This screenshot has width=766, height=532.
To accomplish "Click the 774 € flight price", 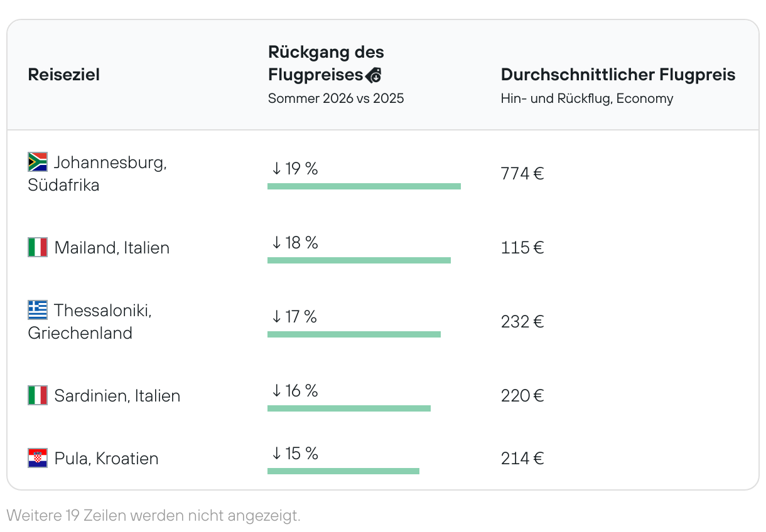I will pyautogui.click(x=522, y=174).
